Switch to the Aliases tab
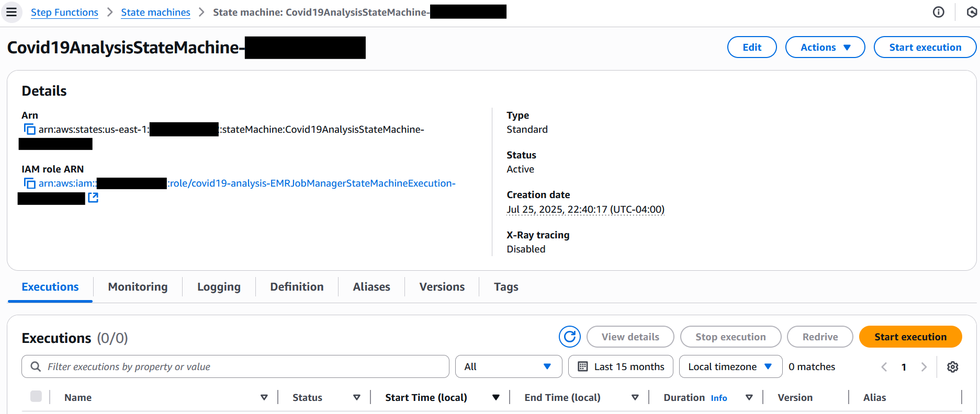This screenshot has width=980, height=414. [x=371, y=286]
